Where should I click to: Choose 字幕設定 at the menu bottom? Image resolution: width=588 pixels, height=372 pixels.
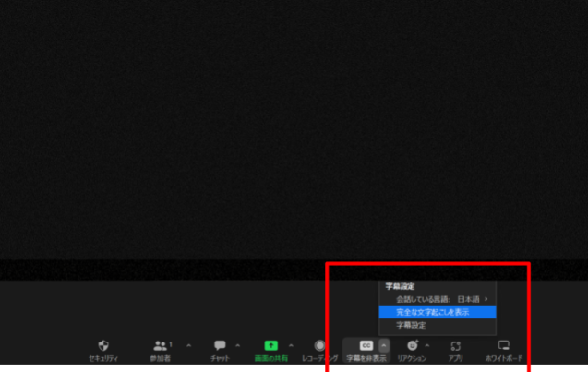tap(412, 326)
